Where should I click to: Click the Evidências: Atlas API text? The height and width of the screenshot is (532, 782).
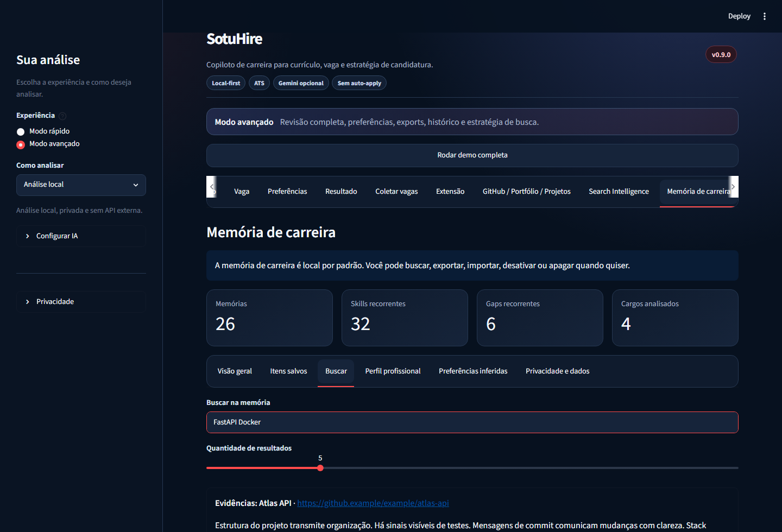point(253,503)
